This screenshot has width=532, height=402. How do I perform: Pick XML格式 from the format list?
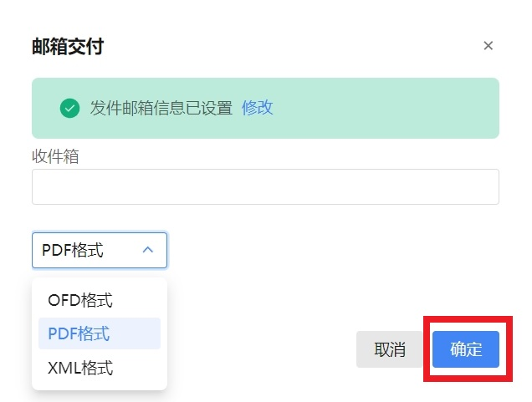tap(80, 368)
